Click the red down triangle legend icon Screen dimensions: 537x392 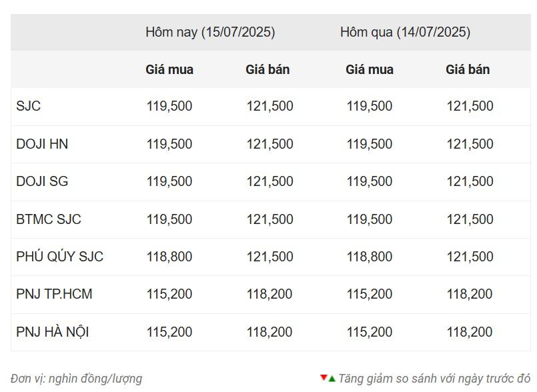pos(324,378)
